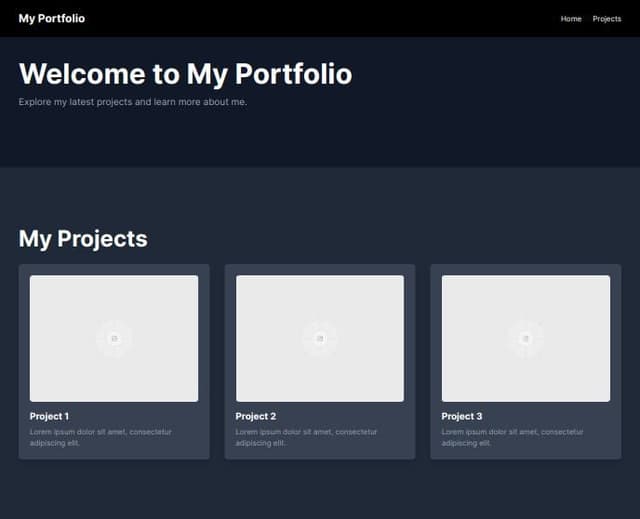Select the Project 3 title
The height and width of the screenshot is (519, 640).
pos(462,416)
